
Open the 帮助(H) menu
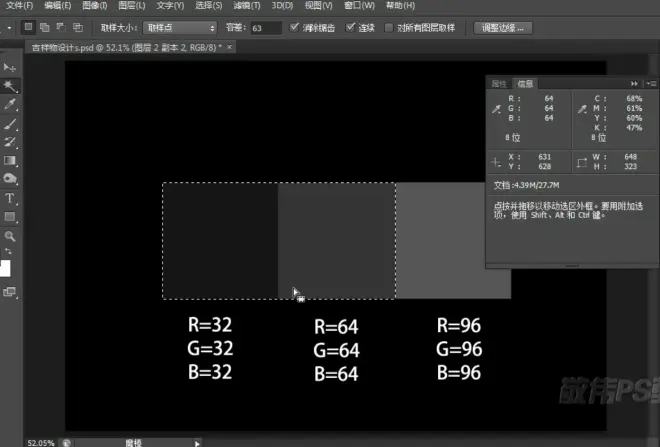400,5
